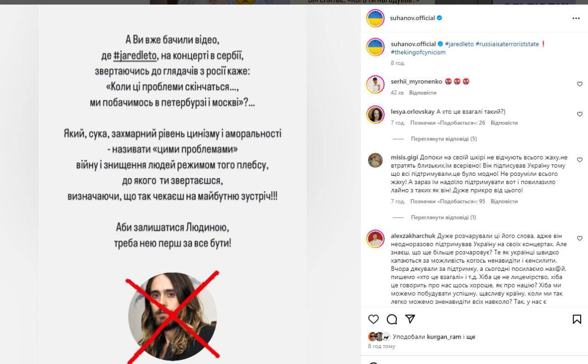The image size is (588, 364).
Task: Reply to serhii_myronenko's comment
Action: pyautogui.click(x=422, y=92)
